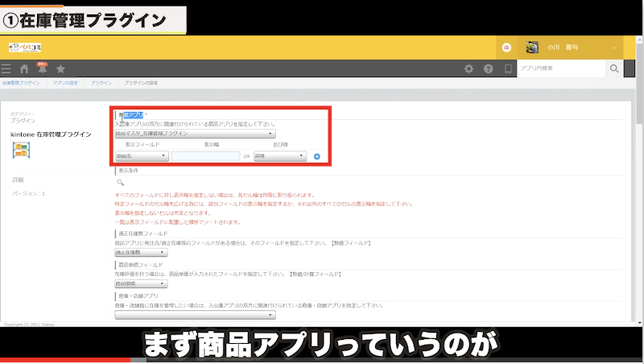This screenshot has width=644, height=364.
Task: Open the help question mark icon
Action: click(488, 69)
